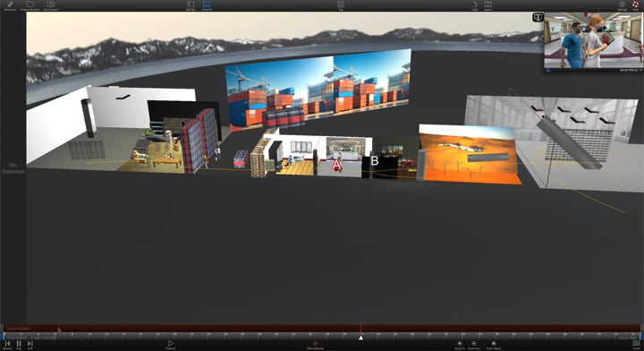Jump to the timeline end

[30, 345]
